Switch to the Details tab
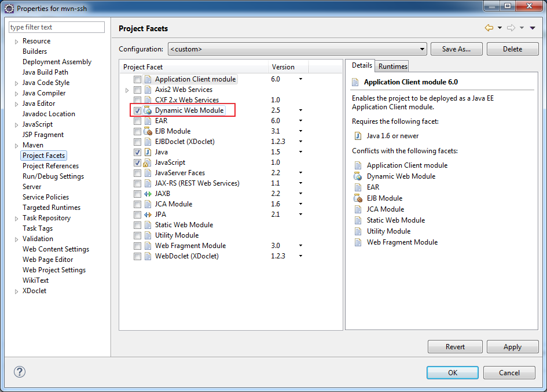The image size is (547, 392). click(x=362, y=65)
